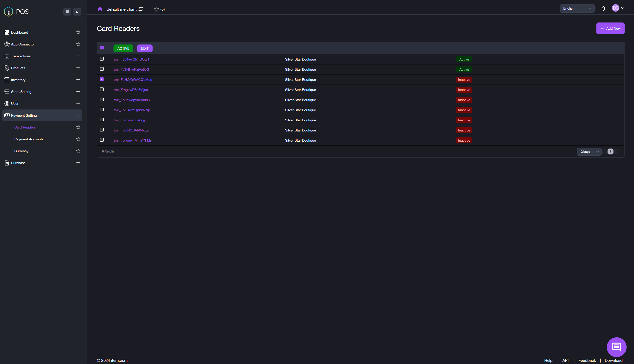Open the 10/page size dropdown

[x=589, y=151]
